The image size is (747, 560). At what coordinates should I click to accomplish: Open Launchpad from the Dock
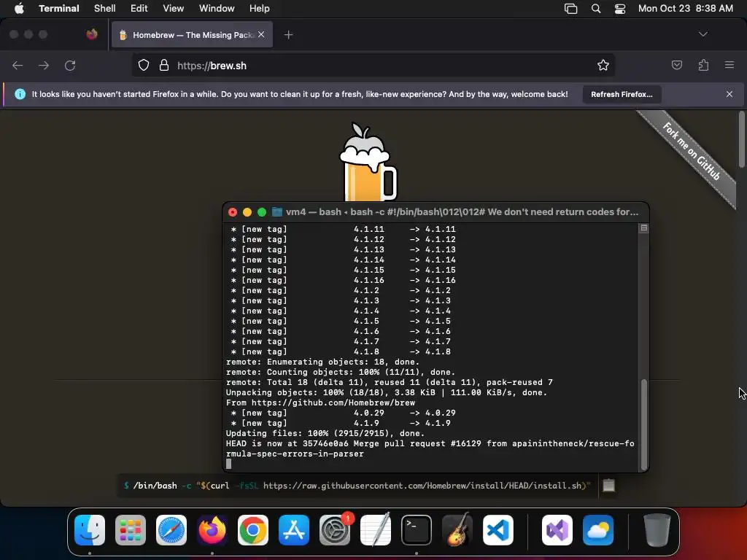[x=131, y=530]
